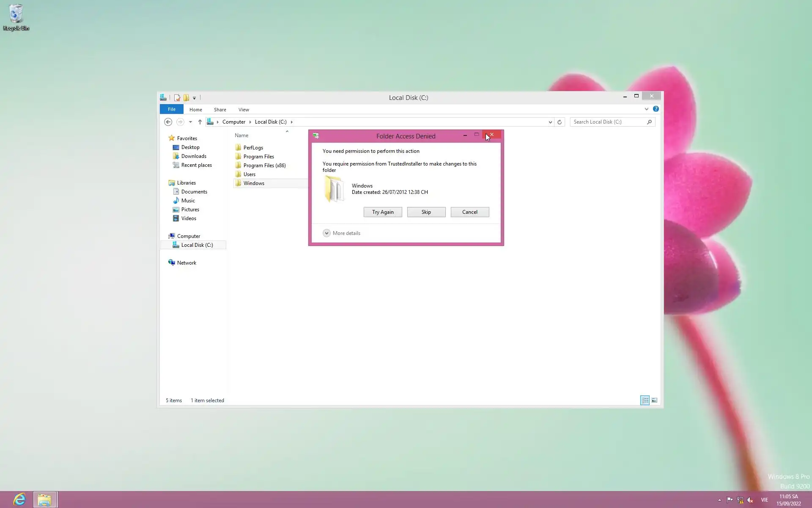Open recent locations dropdown arrow
This screenshot has width=812, height=508.
[x=190, y=122]
